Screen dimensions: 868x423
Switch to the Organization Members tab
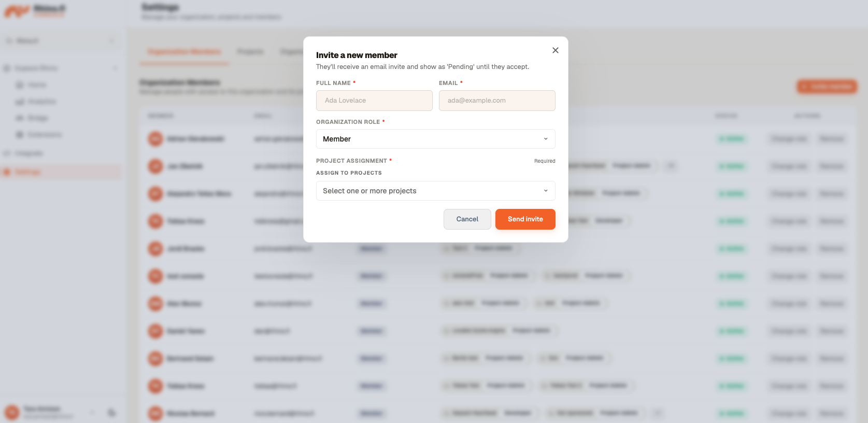pyautogui.click(x=184, y=52)
